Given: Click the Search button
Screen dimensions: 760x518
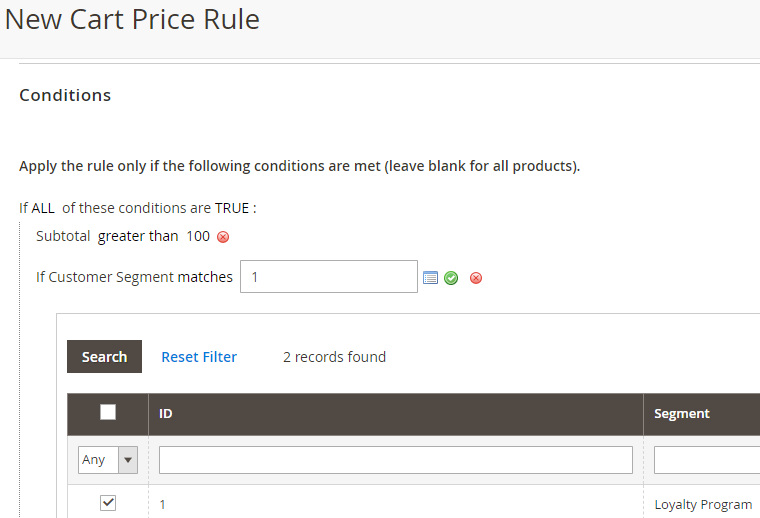Looking at the screenshot, I should coord(104,357).
